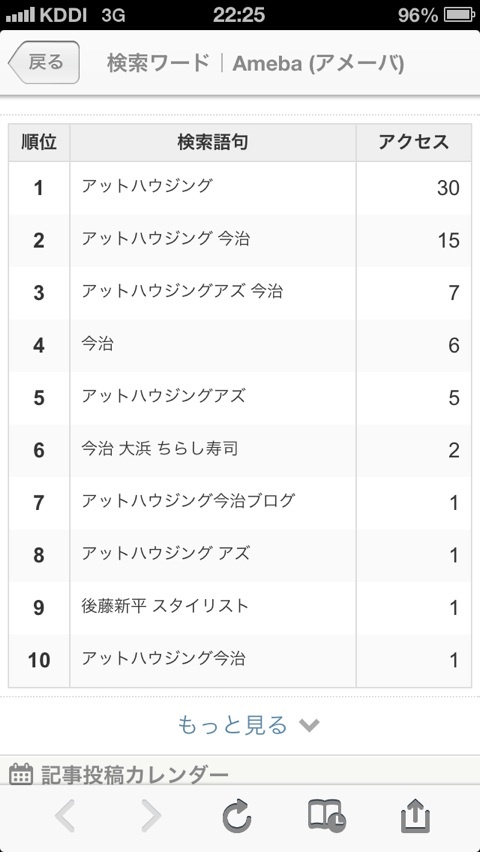Open the bookmarks book icon

pyautogui.click(x=326, y=816)
